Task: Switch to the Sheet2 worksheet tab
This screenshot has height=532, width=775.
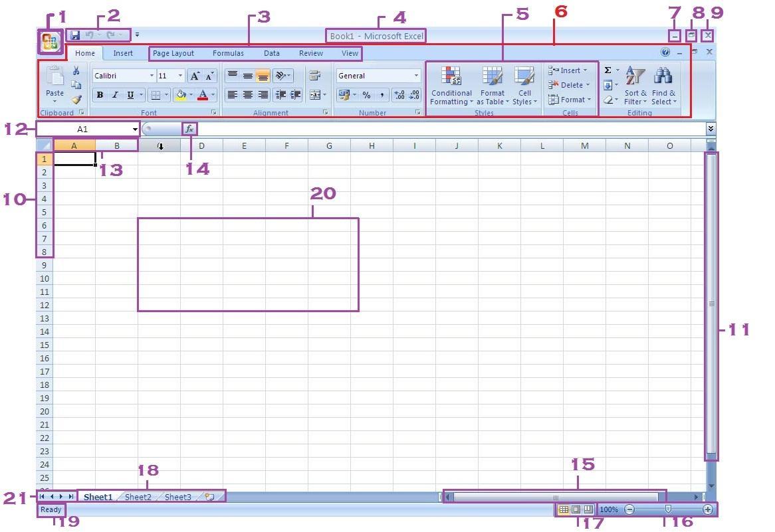Action: tap(138, 497)
